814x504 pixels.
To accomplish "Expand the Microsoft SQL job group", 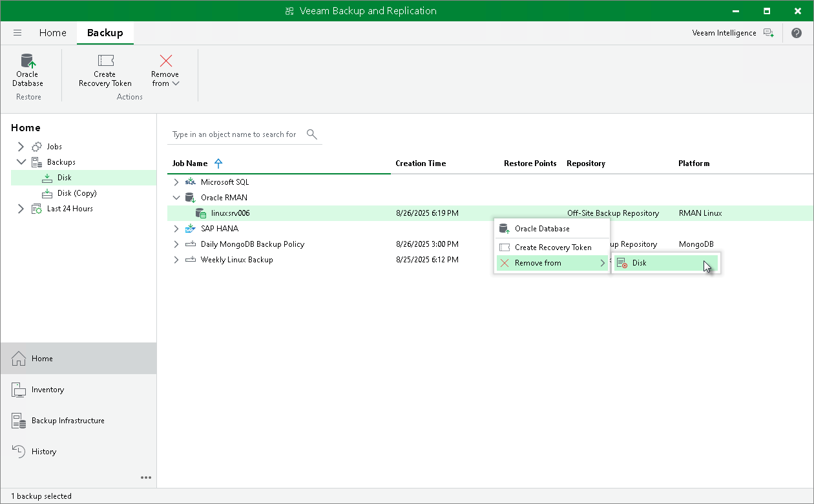I will [x=176, y=182].
